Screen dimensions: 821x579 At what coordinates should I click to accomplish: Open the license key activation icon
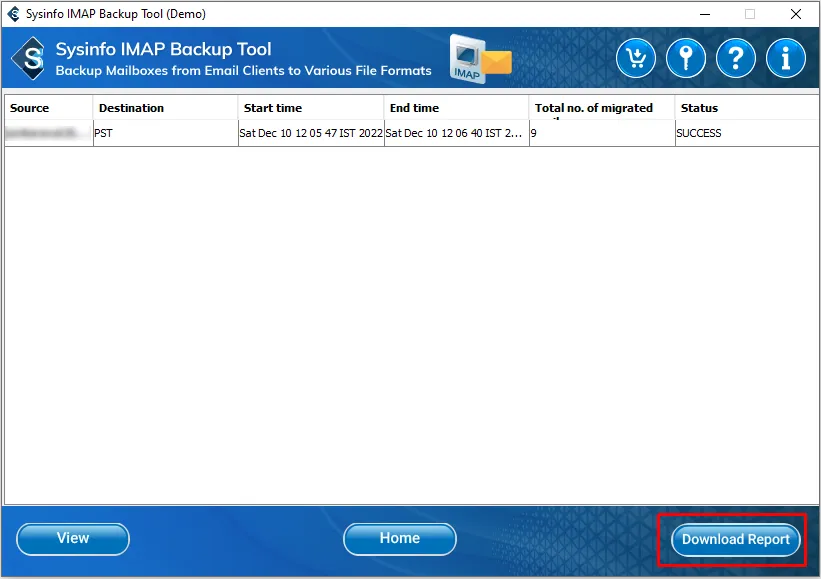click(686, 59)
